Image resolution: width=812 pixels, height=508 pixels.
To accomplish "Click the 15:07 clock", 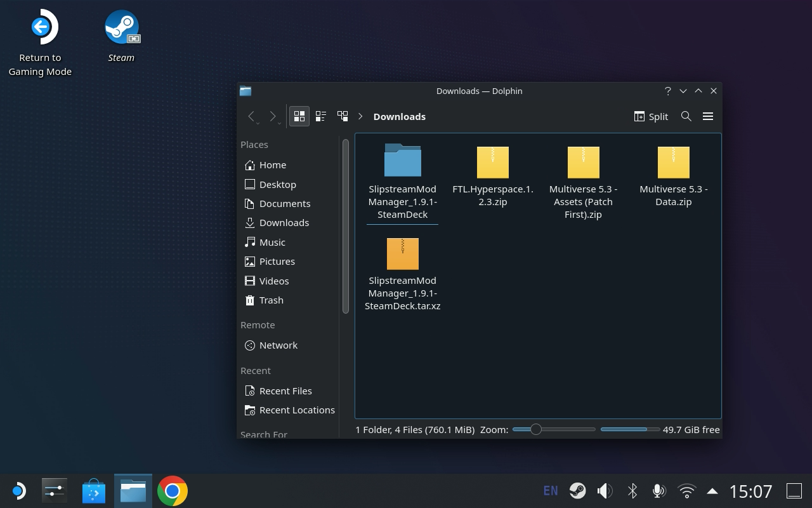I will (x=751, y=491).
